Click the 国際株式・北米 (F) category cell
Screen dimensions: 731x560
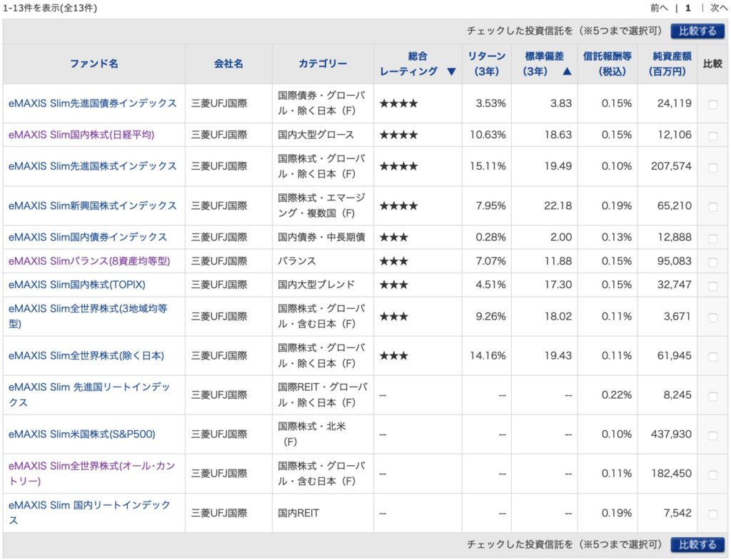pos(312,434)
